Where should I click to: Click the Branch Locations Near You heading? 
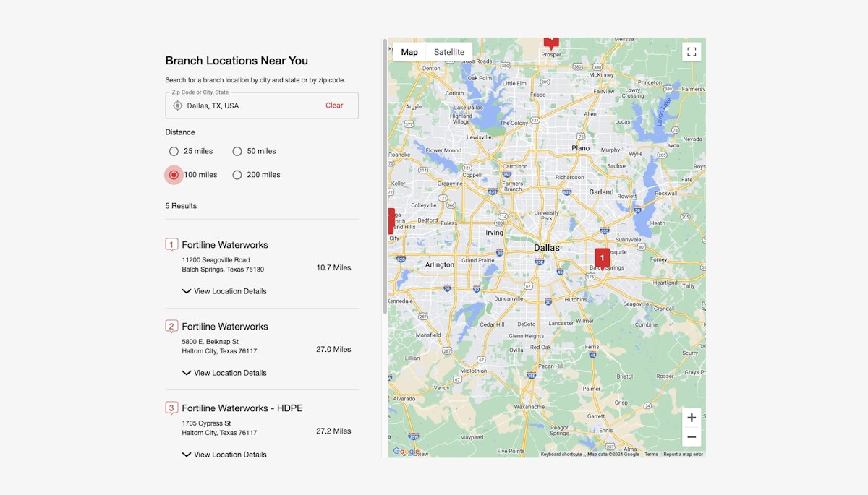pyautogui.click(x=237, y=61)
